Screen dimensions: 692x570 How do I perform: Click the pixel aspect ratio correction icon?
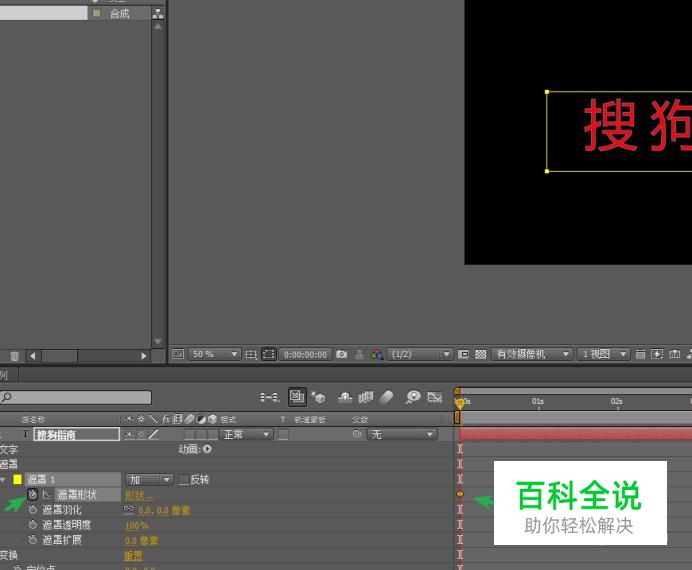[640, 354]
